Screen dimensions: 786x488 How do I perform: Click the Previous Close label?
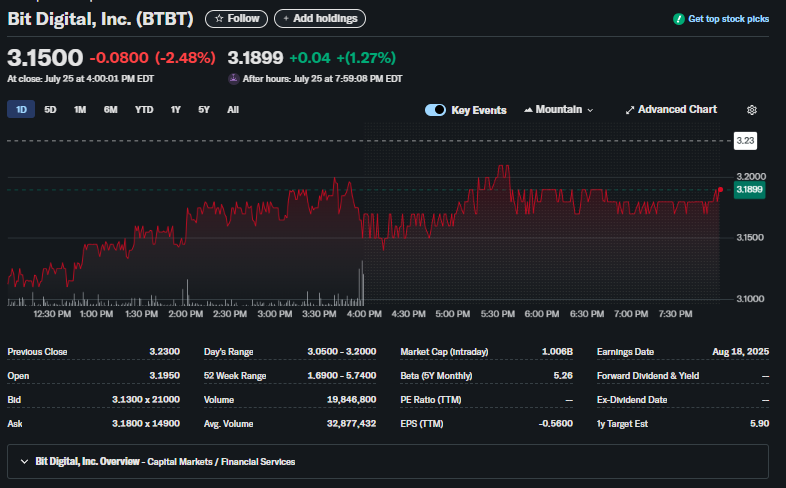[37, 352]
